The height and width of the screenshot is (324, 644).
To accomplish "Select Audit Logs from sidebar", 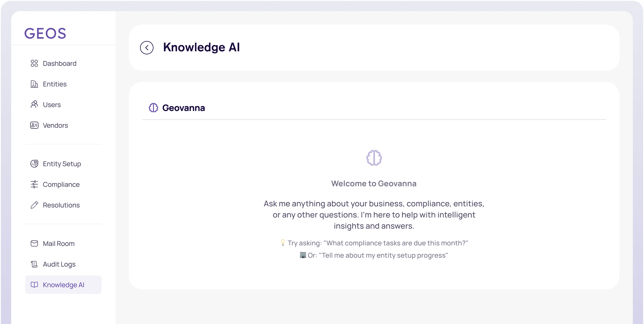I will point(59,264).
